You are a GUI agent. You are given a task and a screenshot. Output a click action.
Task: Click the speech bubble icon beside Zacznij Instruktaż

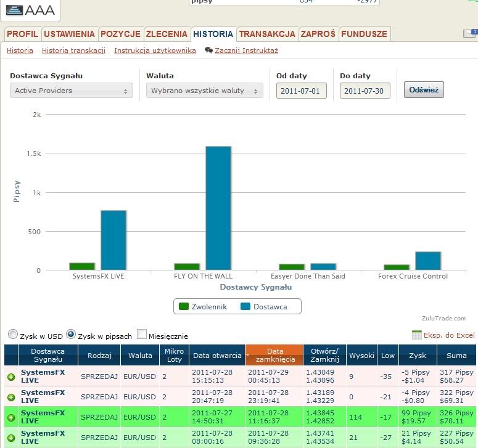pyautogui.click(x=208, y=51)
